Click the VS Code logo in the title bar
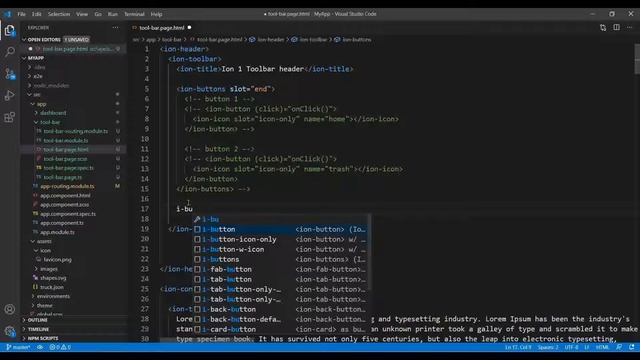Image resolution: width=640 pixels, height=360 pixels. pyautogui.click(x=8, y=14)
